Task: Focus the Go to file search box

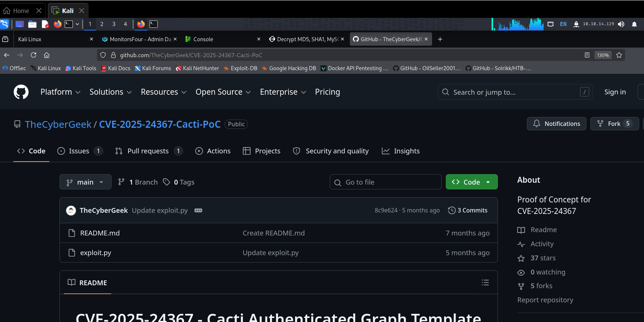Action: coord(386,182)
